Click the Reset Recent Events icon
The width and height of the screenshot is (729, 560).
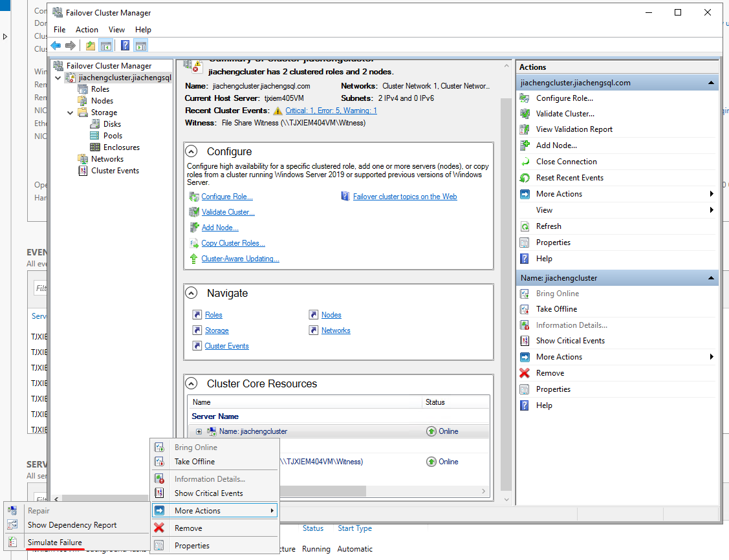click(525, 178)
